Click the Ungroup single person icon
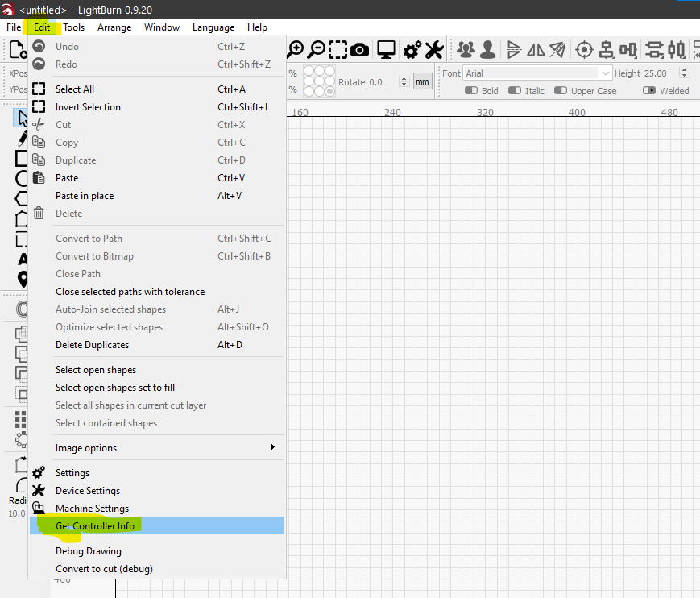 [x=488, y=50]
